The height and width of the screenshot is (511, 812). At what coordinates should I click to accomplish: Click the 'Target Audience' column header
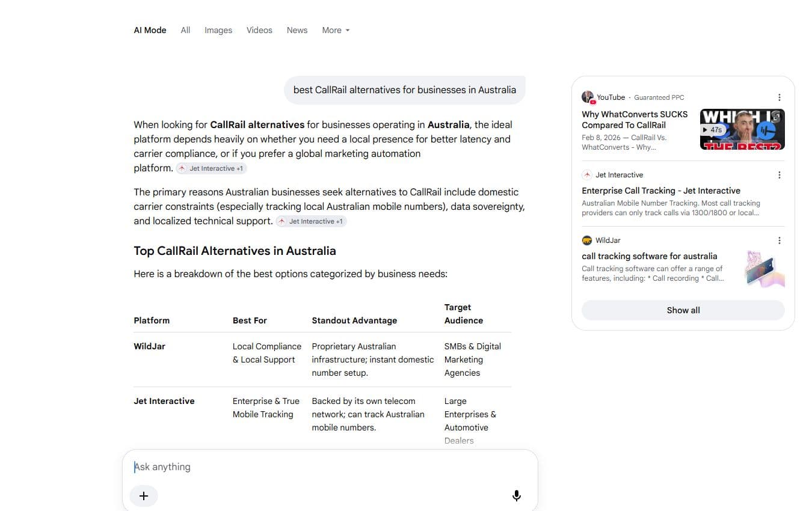464,314
